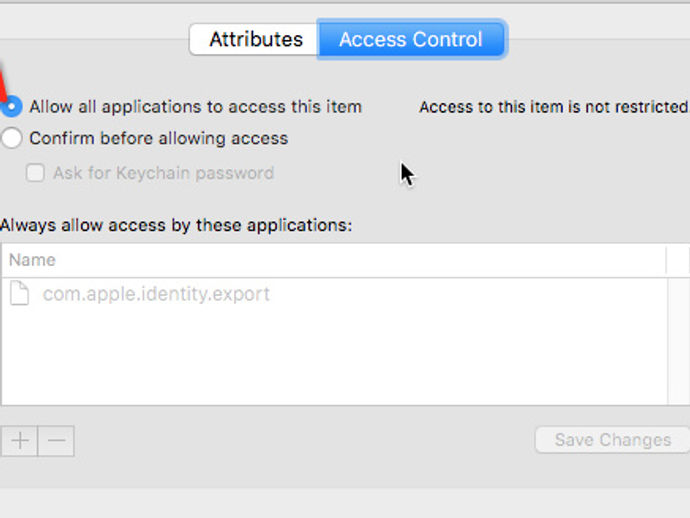Click the minus icon to remove an application
Screen dimensions: 690x518
point(56,441)
